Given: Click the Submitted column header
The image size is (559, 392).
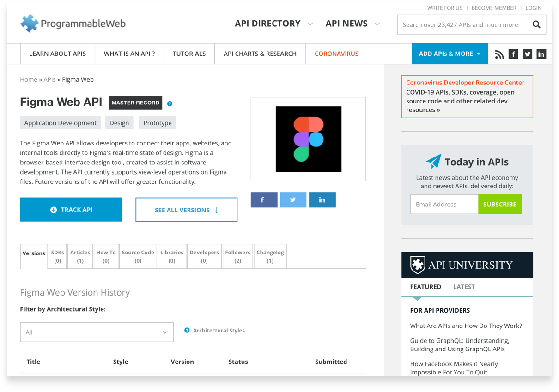Looking at the screenshot, I should coord(331,362).
